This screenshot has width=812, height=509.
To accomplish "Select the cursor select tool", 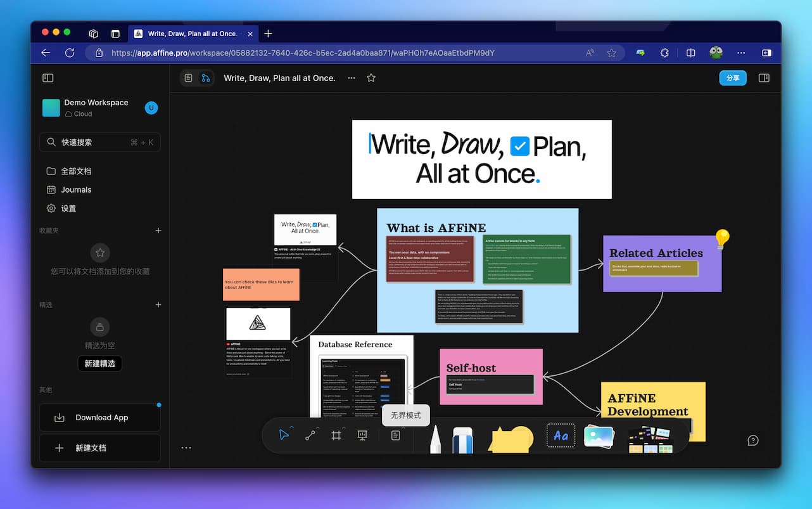I will (284, 435).
